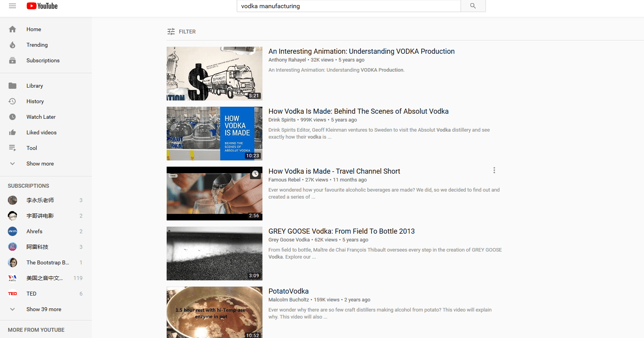Visit Malcolm Bucholtz channel link
644x338 pixels.
[x=289, y=300]
